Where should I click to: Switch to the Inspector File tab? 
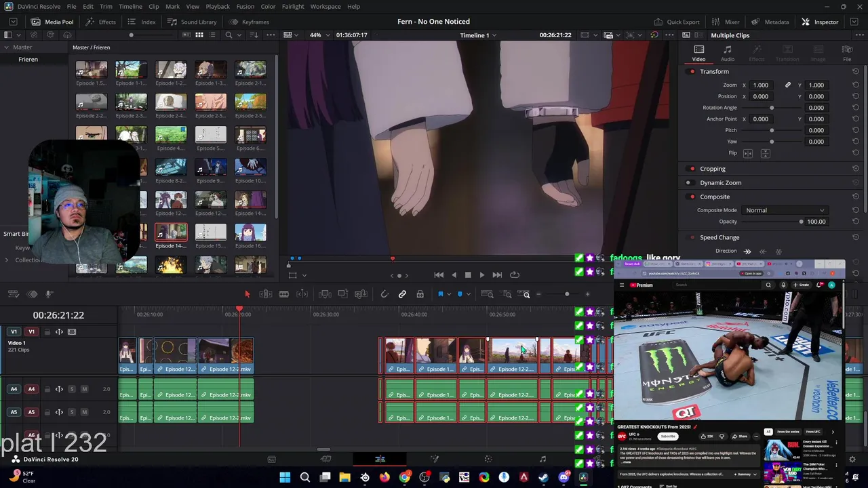point(847,54)
